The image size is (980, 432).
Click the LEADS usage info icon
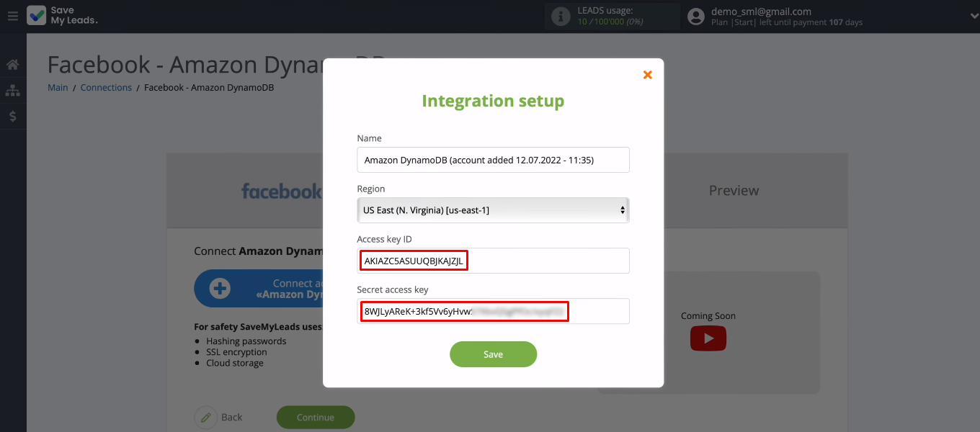tap(561, 17)
